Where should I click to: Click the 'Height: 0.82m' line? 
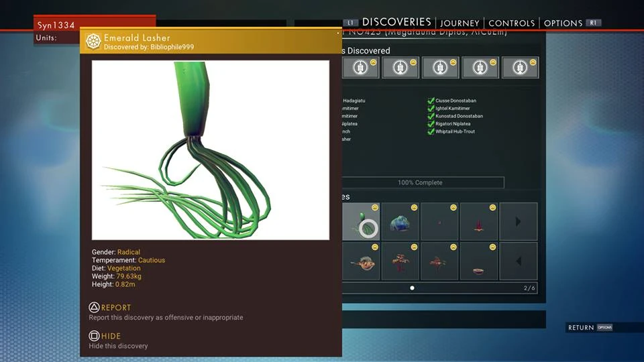(113, 284)
